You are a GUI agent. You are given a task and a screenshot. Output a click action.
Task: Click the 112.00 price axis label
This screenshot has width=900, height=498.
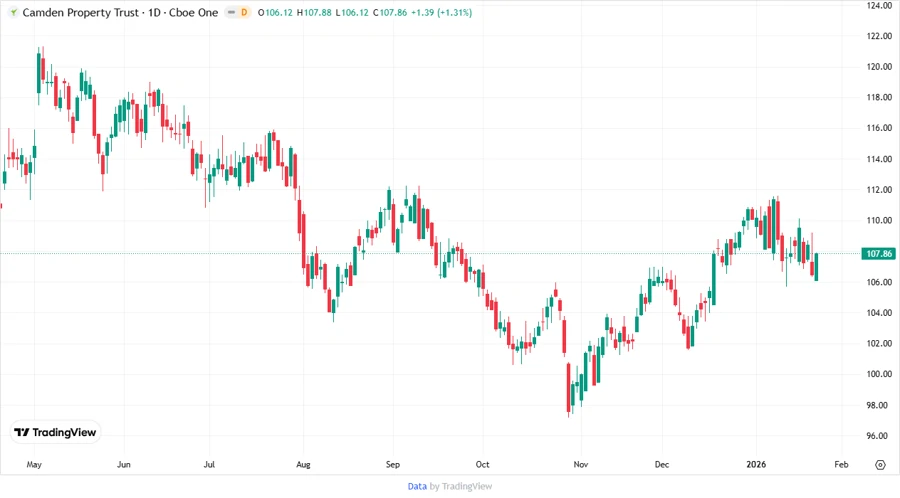pos(879,189)
